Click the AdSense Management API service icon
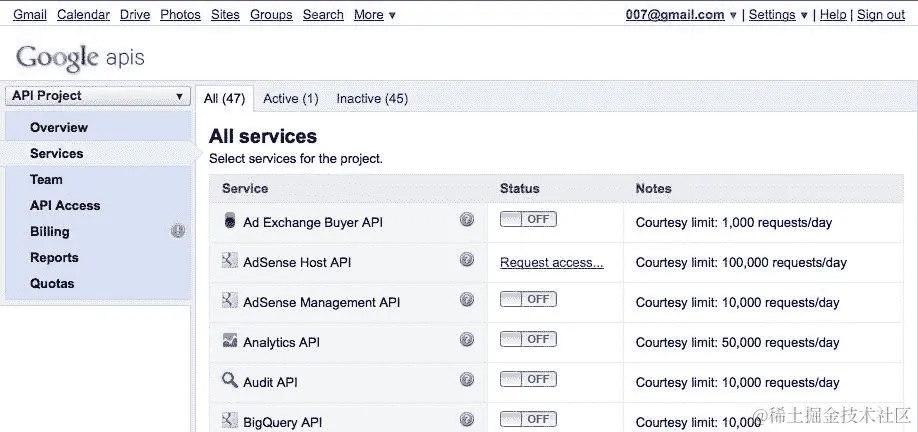Image resolution: width=918 pixels, height=432 pixels. click(230, 300)
